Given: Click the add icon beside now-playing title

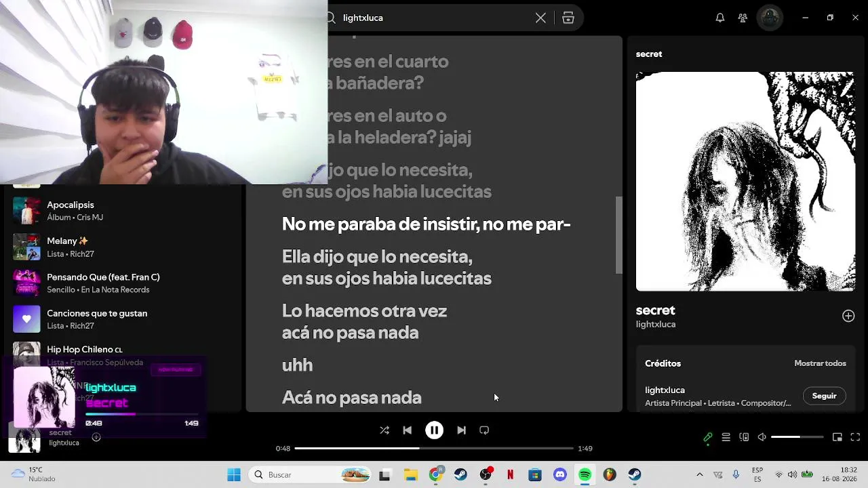Looking at the screenshot, I should coord(96,437).
